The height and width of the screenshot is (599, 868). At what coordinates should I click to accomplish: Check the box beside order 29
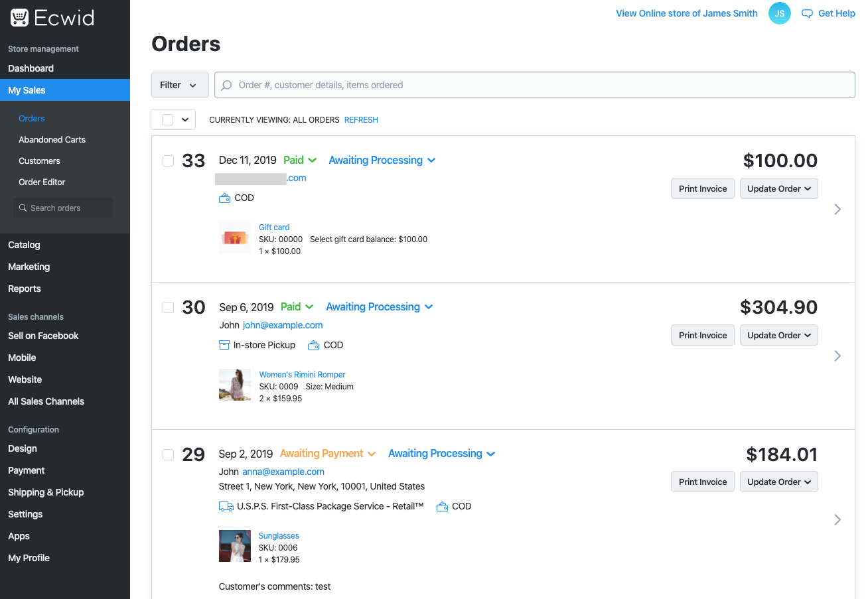[169, 454]
